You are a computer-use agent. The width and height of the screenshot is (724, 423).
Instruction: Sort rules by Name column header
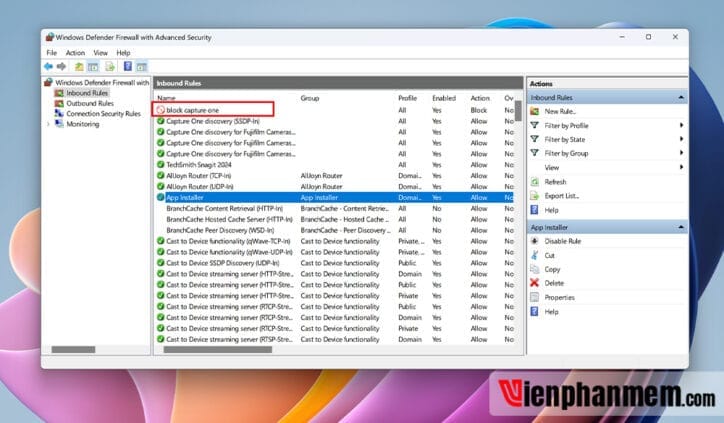pyautogui.click(x=166, y=98)
